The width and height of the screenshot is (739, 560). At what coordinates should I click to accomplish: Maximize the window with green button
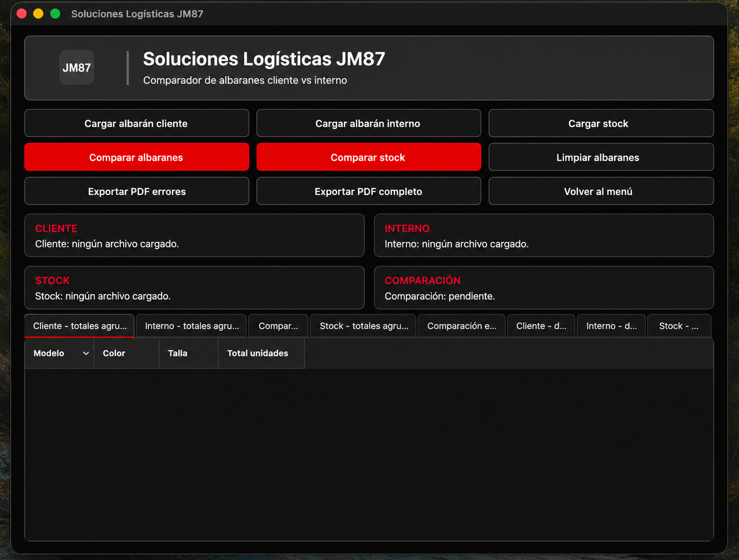point(55,14)
